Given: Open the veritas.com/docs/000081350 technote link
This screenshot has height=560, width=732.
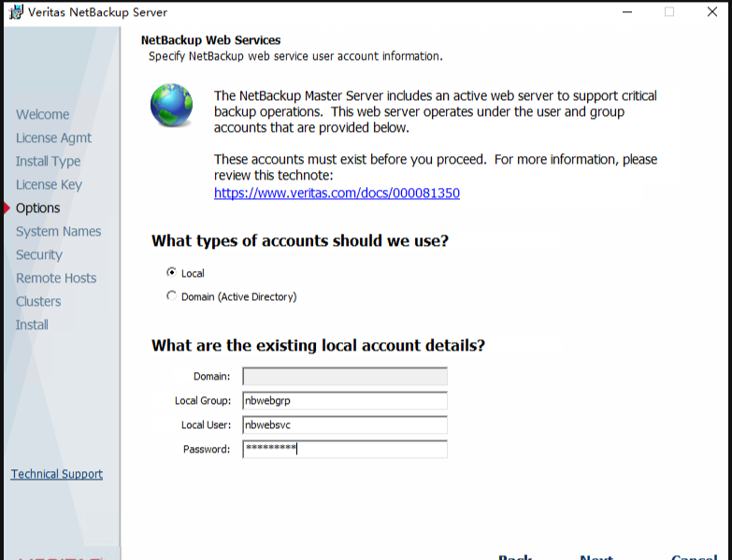Looking at the screenshot, I should [337, 193].
